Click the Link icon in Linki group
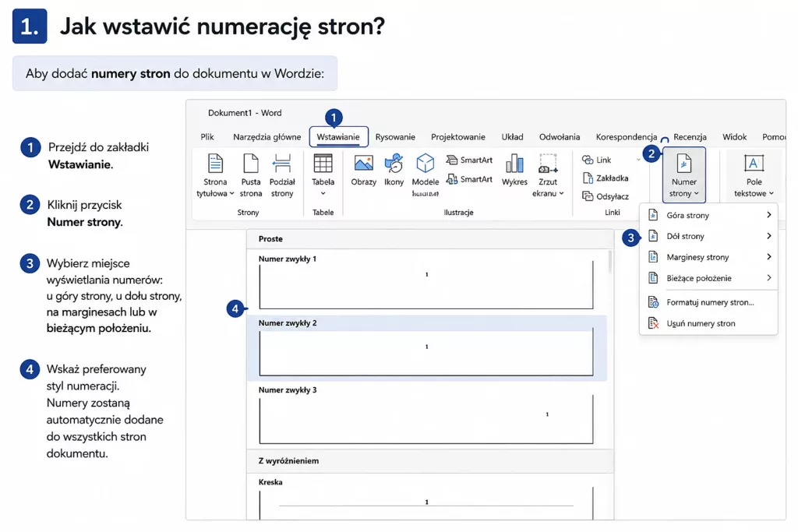This screenshot has height=532, width=798. [588, 160]
